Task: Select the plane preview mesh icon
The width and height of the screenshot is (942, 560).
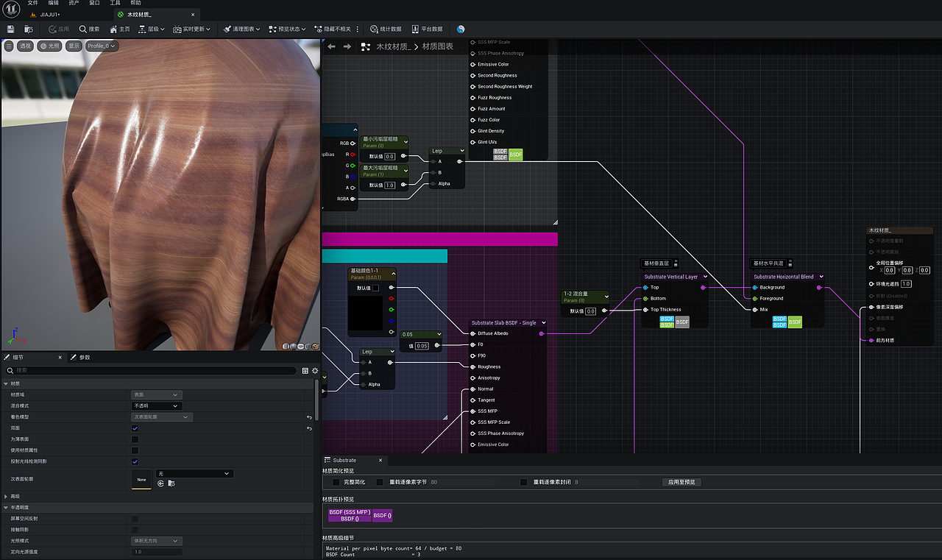Action: coord(301,346)
